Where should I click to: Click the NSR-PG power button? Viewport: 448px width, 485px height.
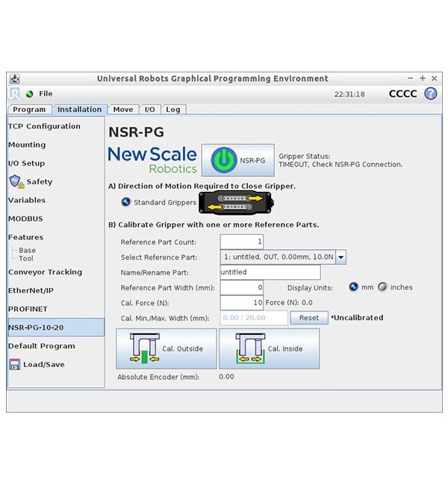coord(237,160)
